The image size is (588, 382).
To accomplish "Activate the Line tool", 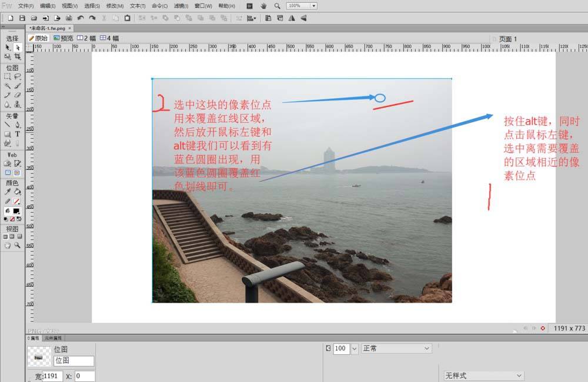I will (x=8, y=125).
